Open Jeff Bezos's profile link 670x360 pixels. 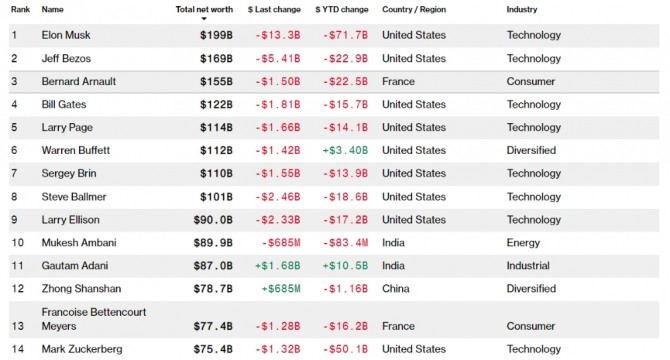pos(66,59)
